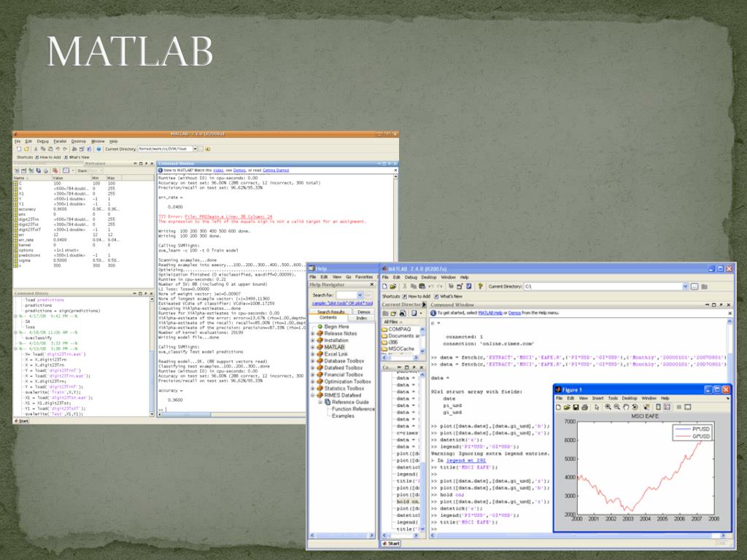Click New M-file icon in MATLAB R2007a toolbar
This screenshot has height=560, width=747.
384,286
